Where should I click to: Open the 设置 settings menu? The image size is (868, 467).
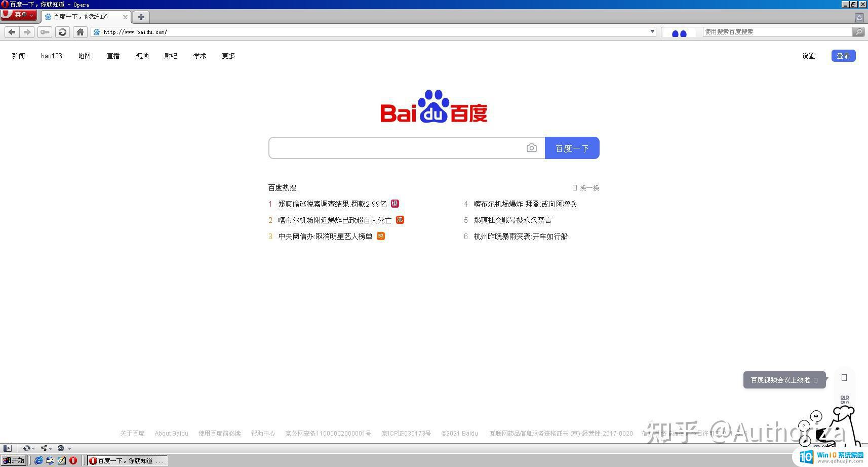click(808, 56)
